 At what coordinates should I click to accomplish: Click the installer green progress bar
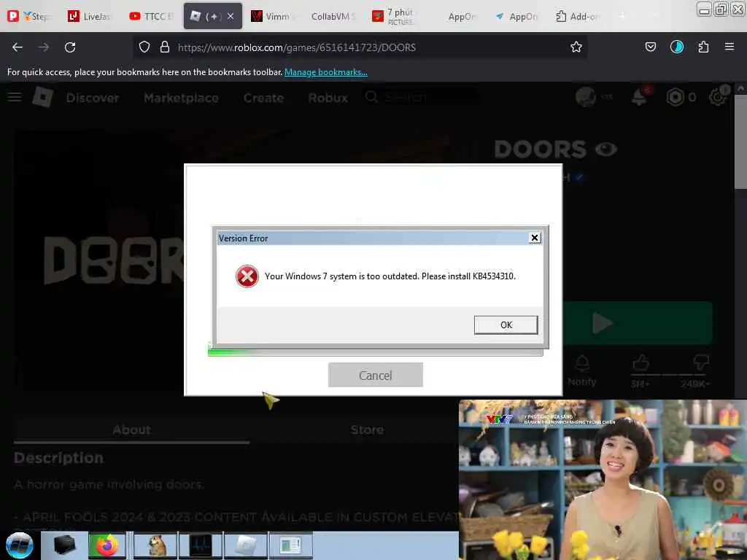tap(376, 352)
